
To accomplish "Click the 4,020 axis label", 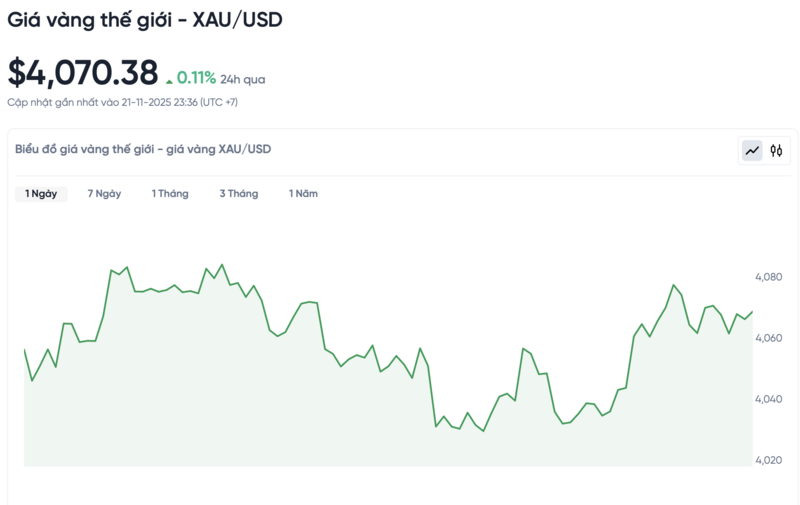I will pos(769,461).
